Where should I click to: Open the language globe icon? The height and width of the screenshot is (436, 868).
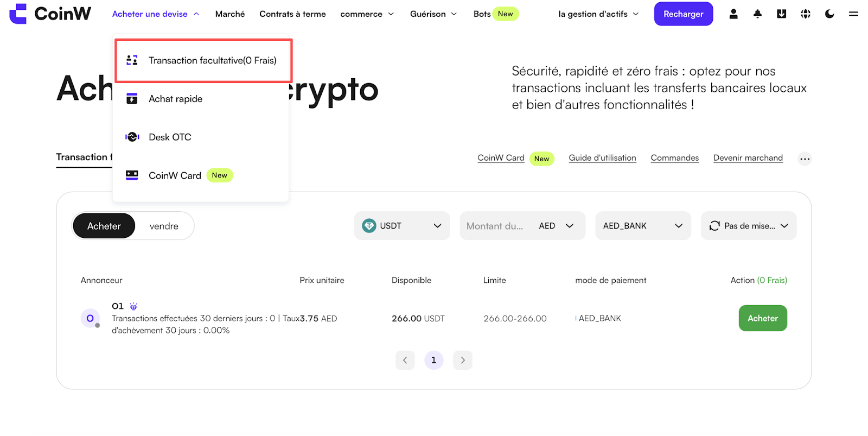pos(806,14)
